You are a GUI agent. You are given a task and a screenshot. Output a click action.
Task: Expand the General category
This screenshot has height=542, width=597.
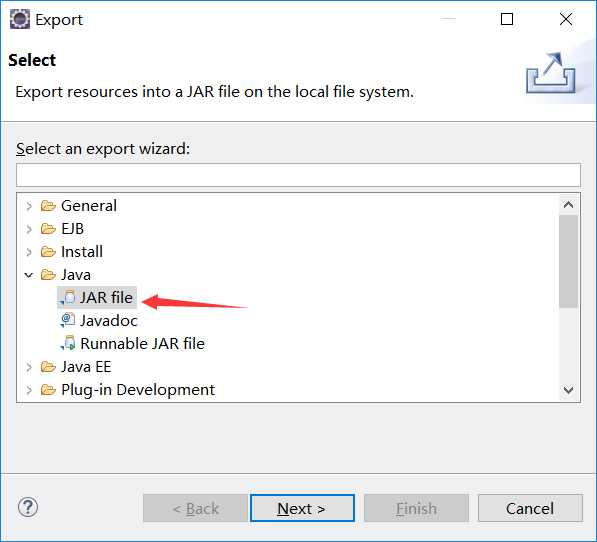pos(29,206)
